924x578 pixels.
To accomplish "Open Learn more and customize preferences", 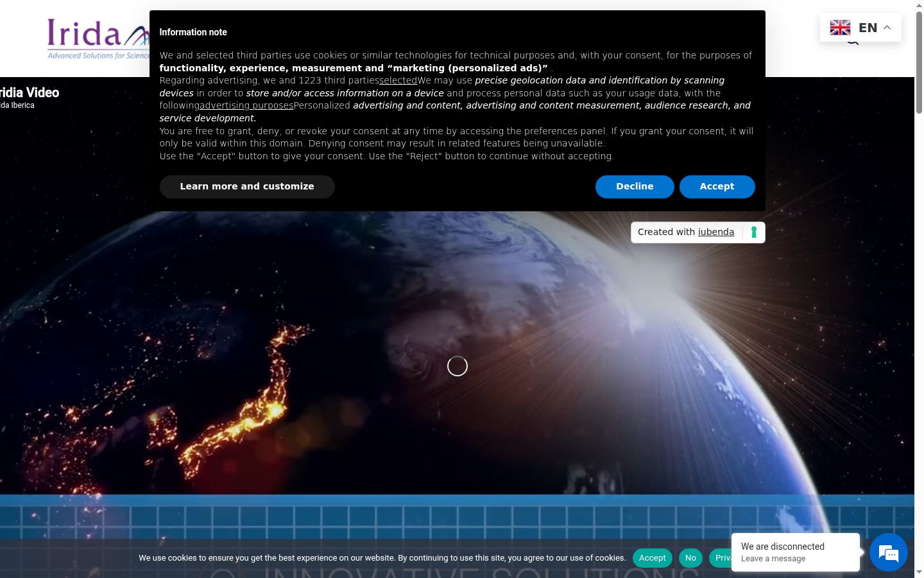I will [x=247, y=187].
